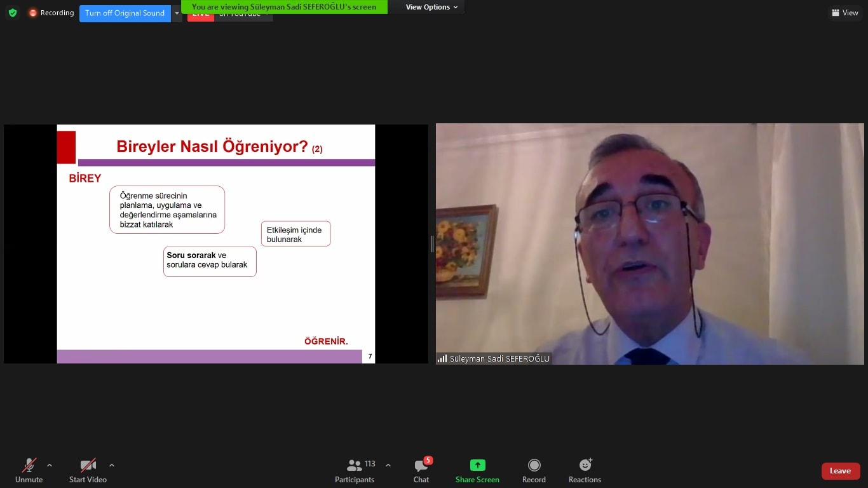Open the View Options menu
Screen dimensions: 868x488
[431, 7]
